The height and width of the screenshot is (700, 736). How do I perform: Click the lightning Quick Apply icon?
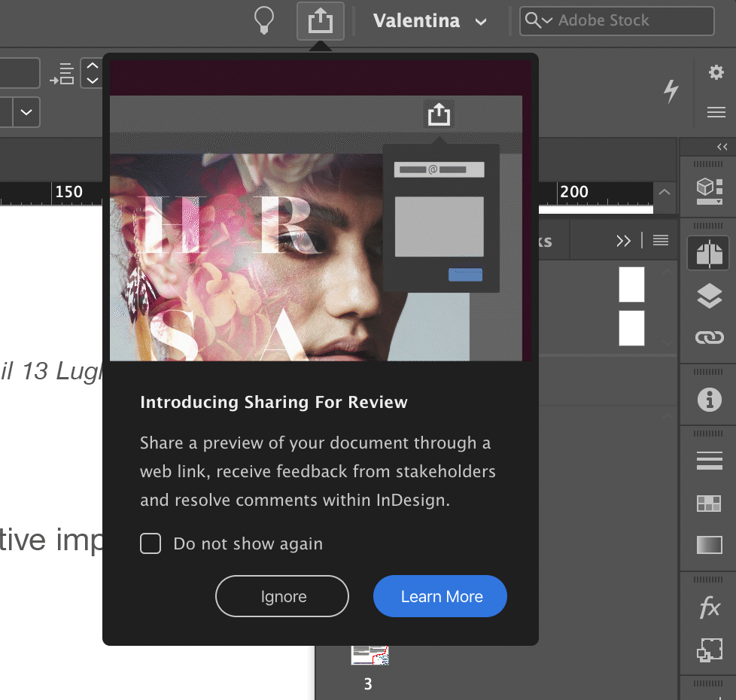[671, 90]
